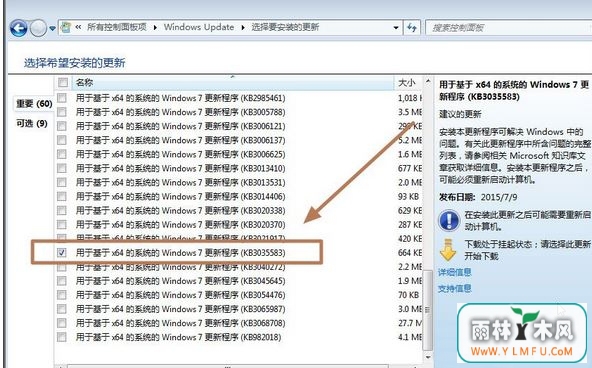Viewport: 592px width, 368px height.
Task: Check the KB3005788 update checkbox
Action: [62, 112]
